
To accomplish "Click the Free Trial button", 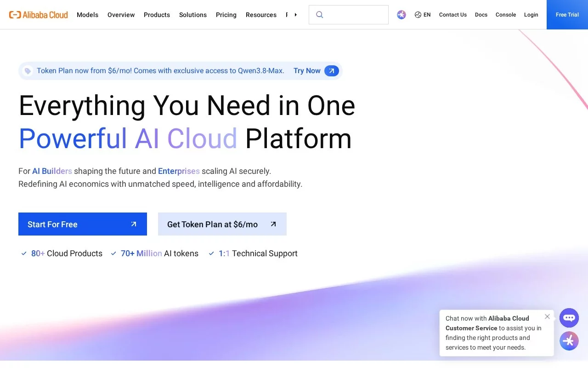I will 567,15.
